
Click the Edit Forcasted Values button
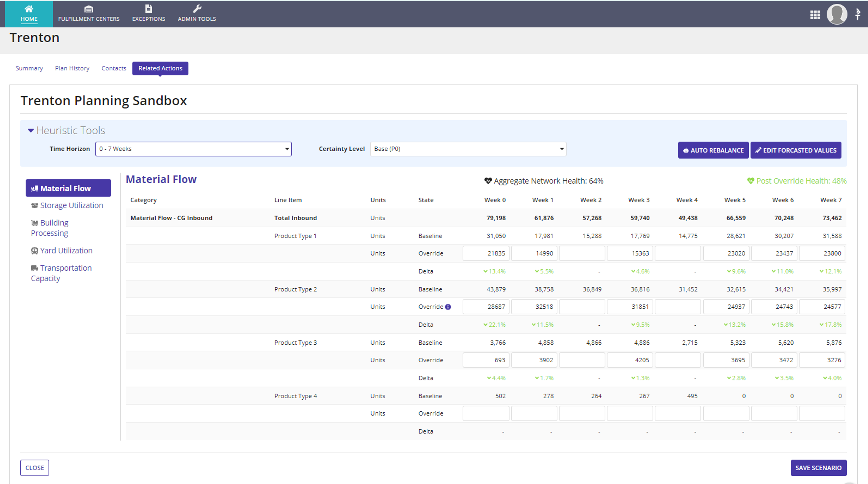pos(796,150)
